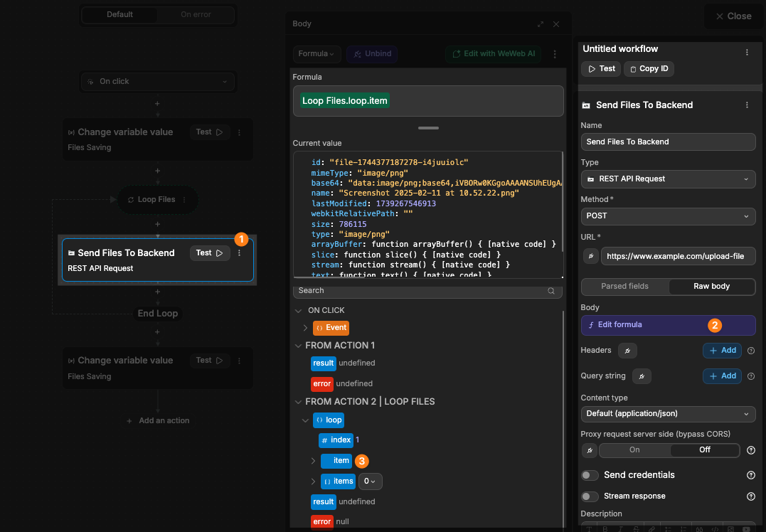Image resolution: width=766 pixels, height=532 pixels.
Task: Click the search magnifier icon
Action: [x=550, y=291]
